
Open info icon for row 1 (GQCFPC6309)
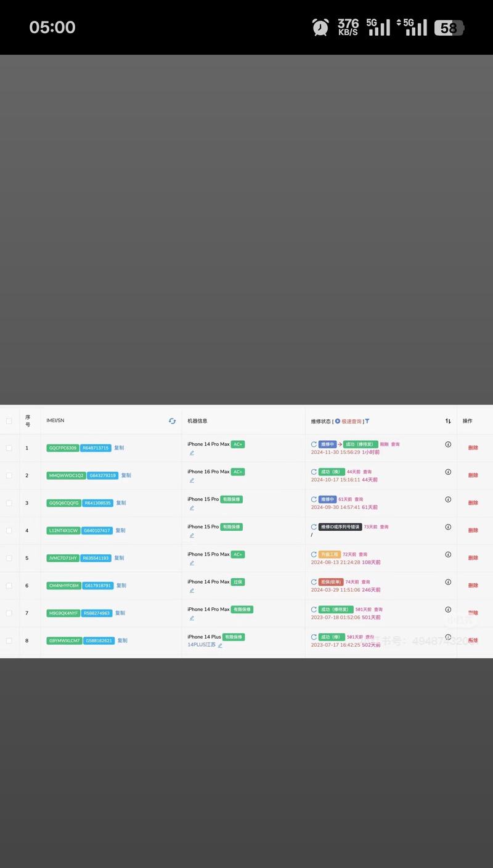[x=448, y=444]
